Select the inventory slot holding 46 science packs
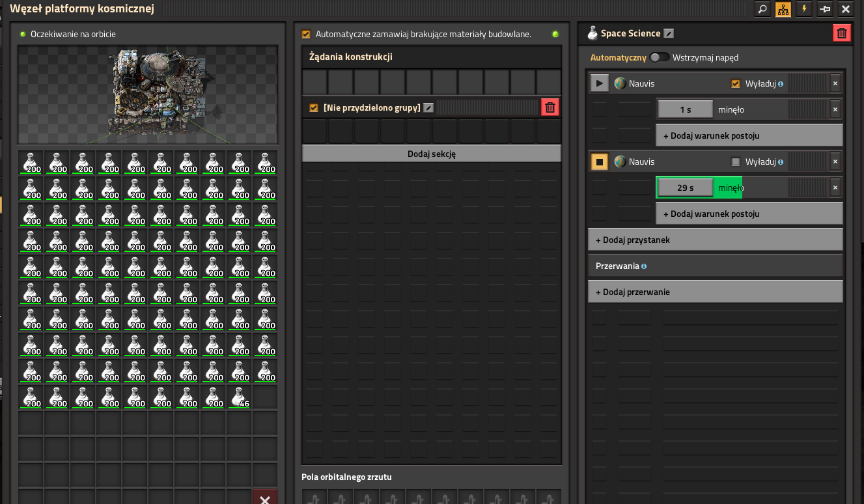 point(239,397)
